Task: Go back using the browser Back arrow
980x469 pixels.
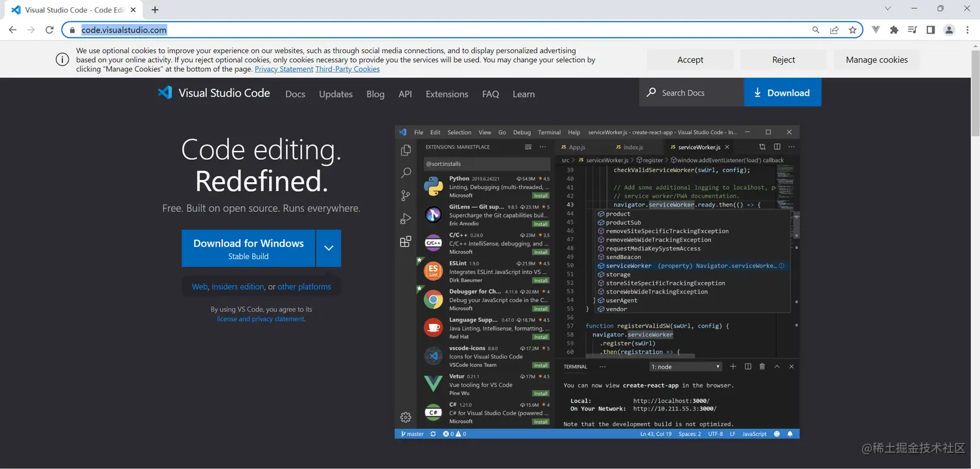Action: tap(12, 30)
